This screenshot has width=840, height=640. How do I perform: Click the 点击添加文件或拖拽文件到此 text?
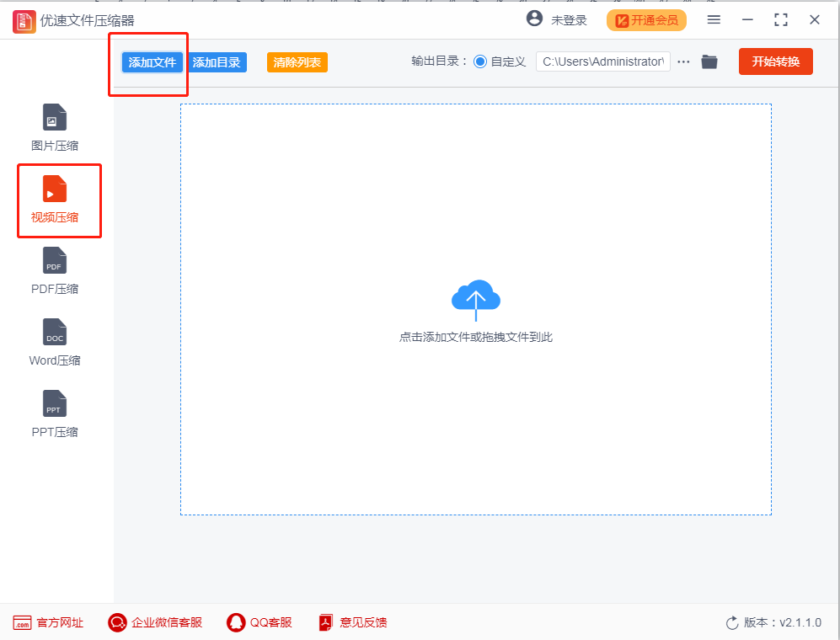pos(476,338)
